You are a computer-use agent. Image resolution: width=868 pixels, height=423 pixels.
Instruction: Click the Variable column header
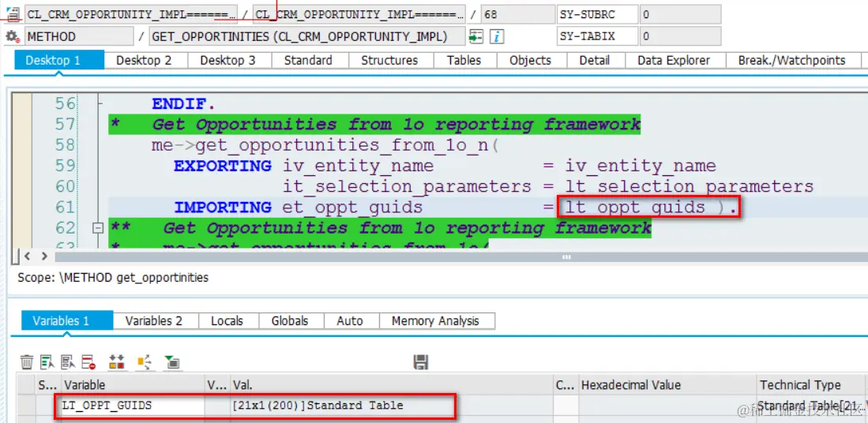point(133,385)
